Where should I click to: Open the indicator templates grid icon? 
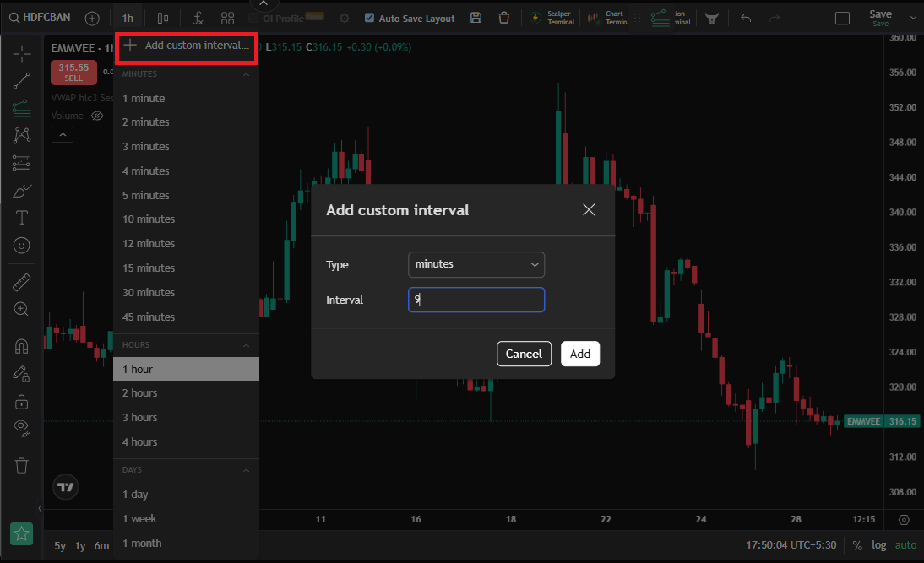pos(227,19)
